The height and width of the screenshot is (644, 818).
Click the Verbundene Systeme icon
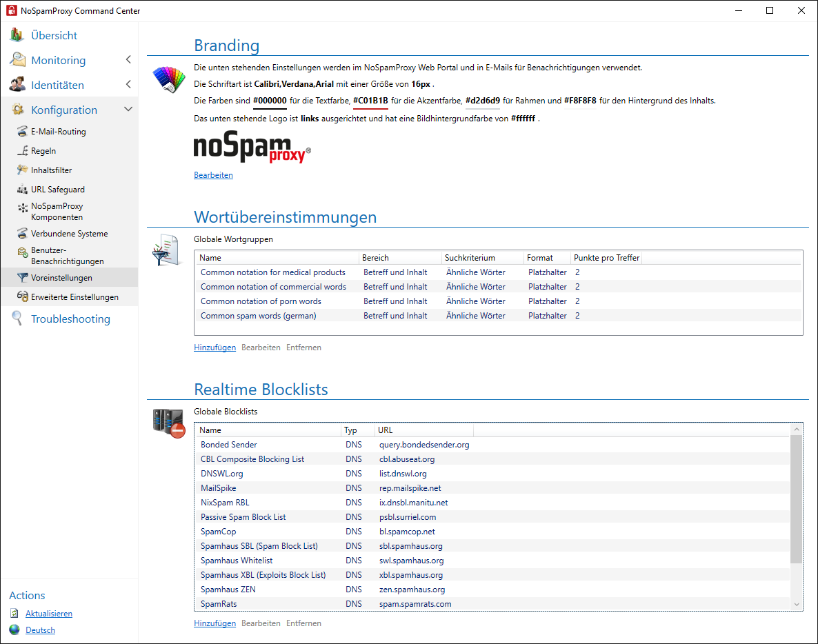23,234
